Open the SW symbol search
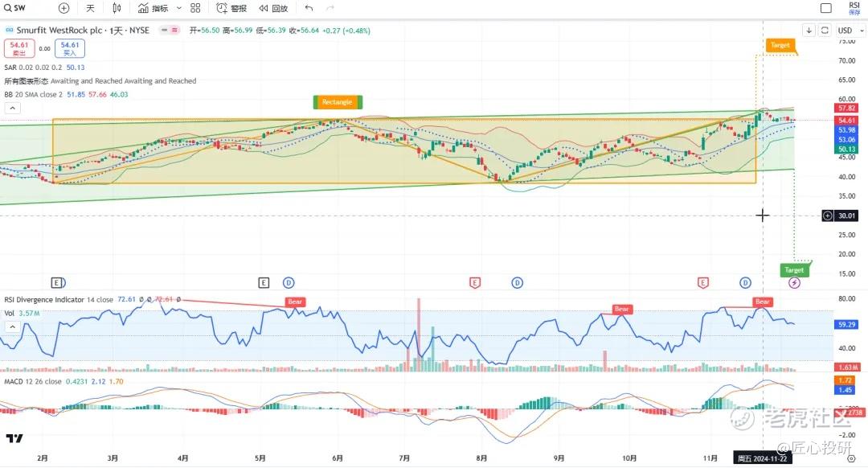Viewport: 868px width, 468px height. 15,8
